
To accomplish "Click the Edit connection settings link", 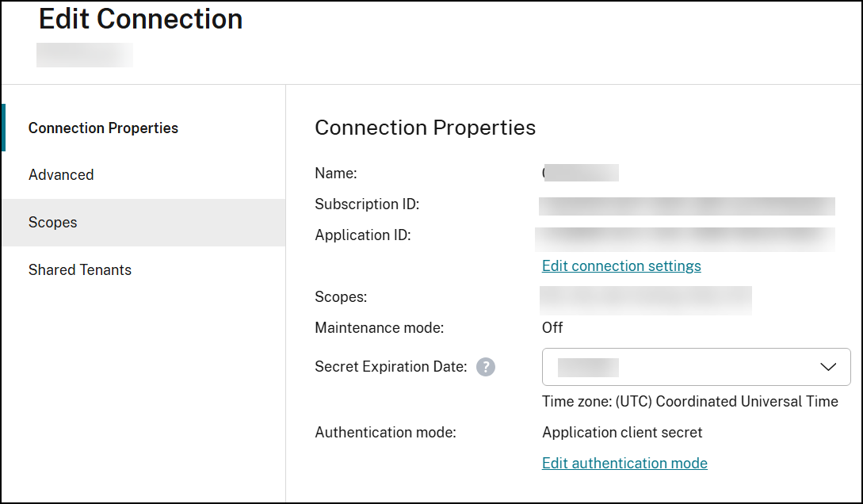I will point(621,266).
